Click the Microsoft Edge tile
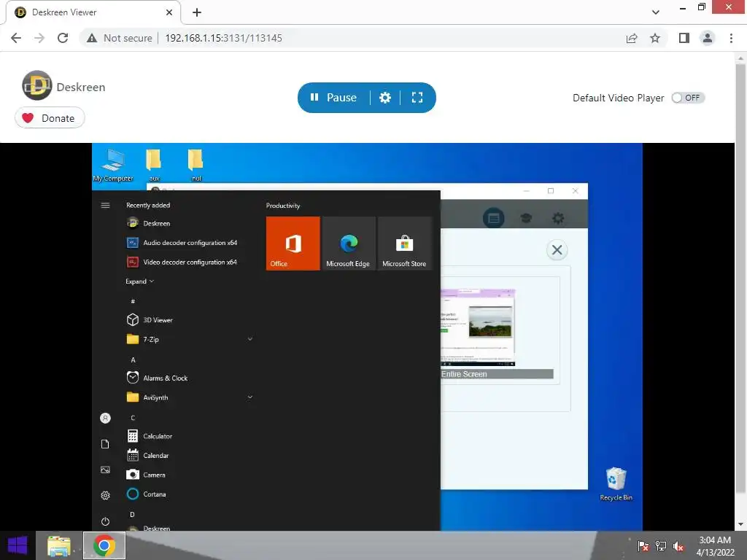This screenshot has width=747, height=560. [349, 244]
